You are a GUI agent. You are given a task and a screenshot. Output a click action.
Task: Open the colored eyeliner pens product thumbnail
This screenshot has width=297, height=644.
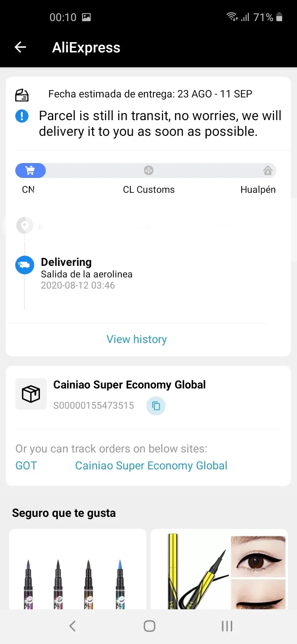point(78,570)
